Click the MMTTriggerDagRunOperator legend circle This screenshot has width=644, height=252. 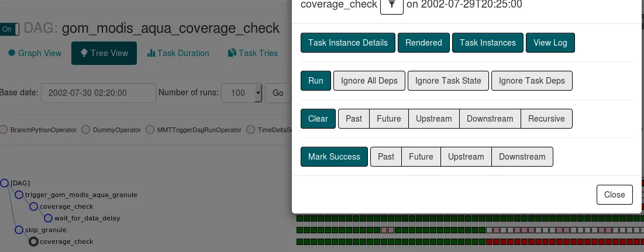point(150,130)
